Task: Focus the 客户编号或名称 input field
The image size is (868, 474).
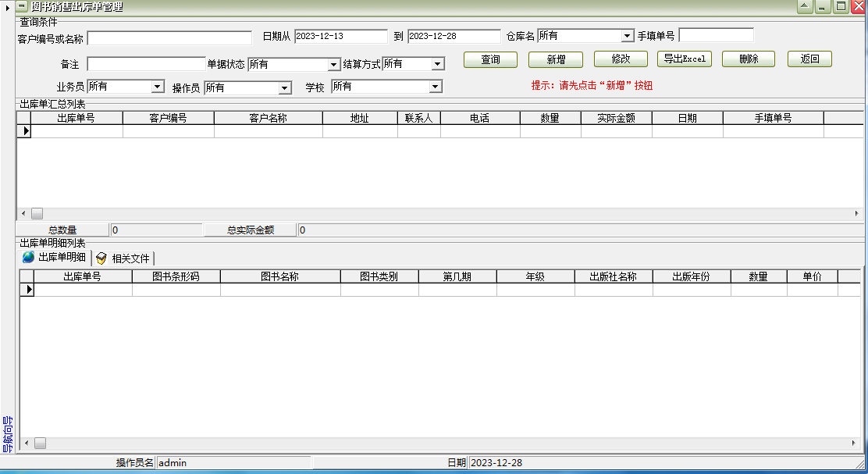Action: [169, 37]
